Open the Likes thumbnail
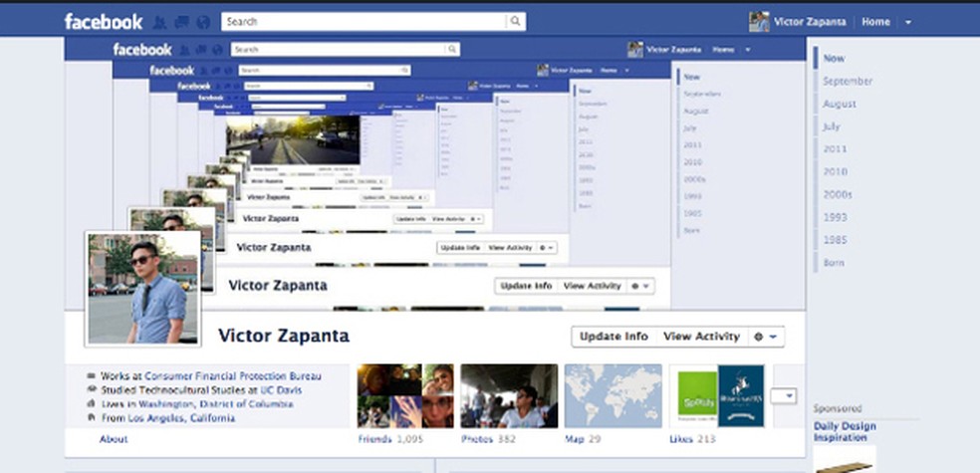980x473 pixels. click(717, 396)
